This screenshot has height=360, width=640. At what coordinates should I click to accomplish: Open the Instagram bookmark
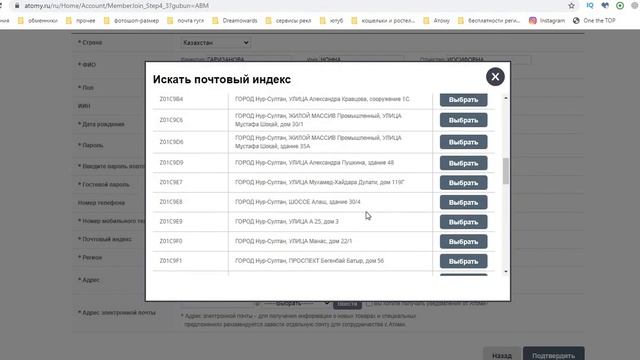[547, 20]
